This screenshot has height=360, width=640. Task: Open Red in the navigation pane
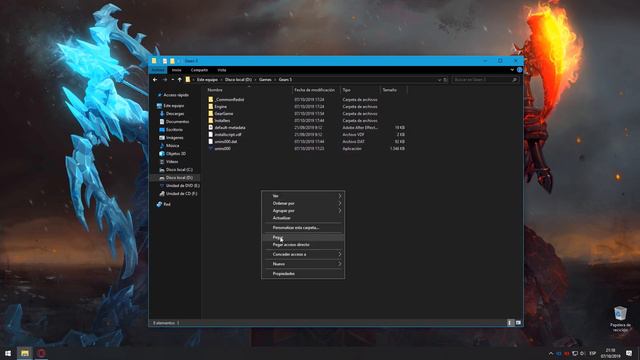pyautogui.click(x=167, y=204)
